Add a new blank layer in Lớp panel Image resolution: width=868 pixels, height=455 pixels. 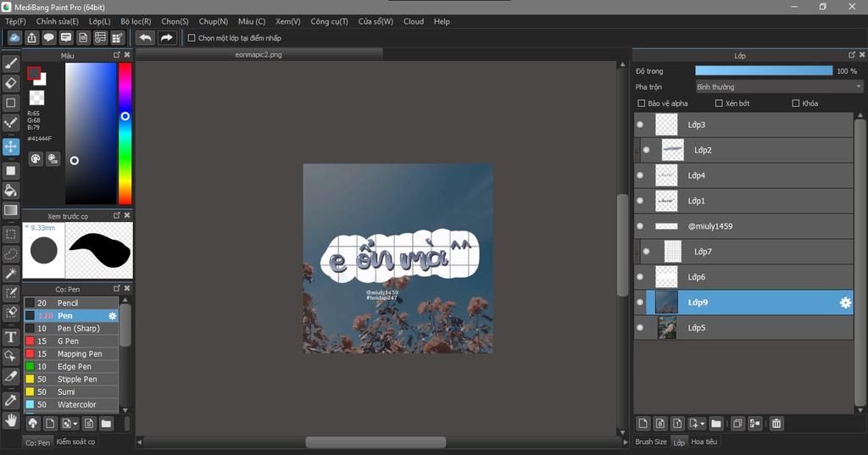click(x=643, y=424)
